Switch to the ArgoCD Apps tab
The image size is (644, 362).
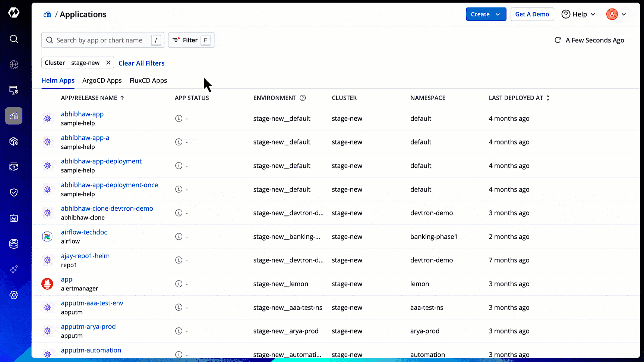click(102, 81)
